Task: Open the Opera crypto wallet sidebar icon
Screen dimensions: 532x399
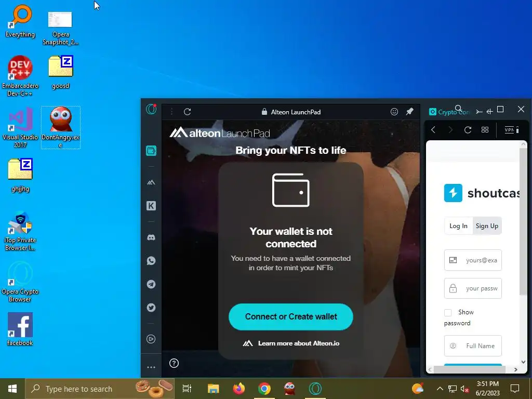Action: [x=151, y=150]
